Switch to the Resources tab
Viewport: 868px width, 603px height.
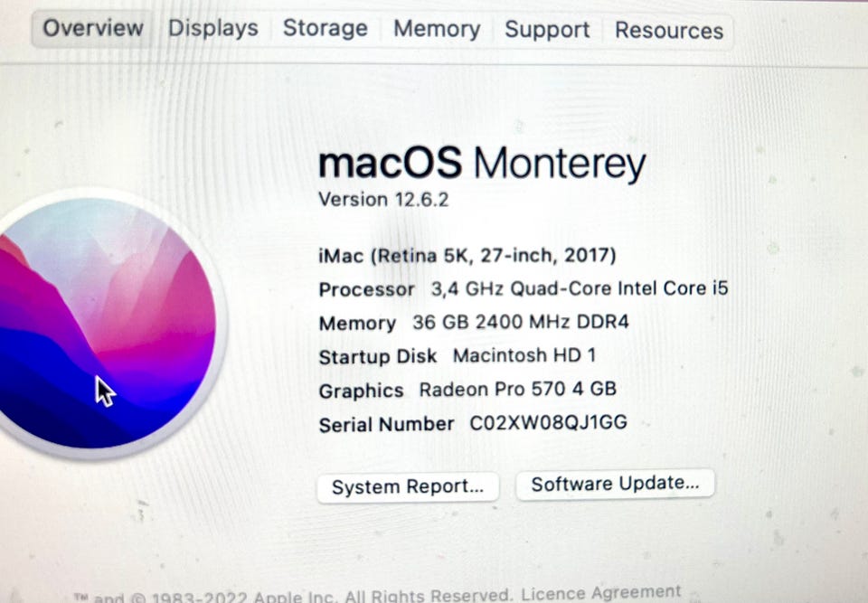click(x=669, y=31)
